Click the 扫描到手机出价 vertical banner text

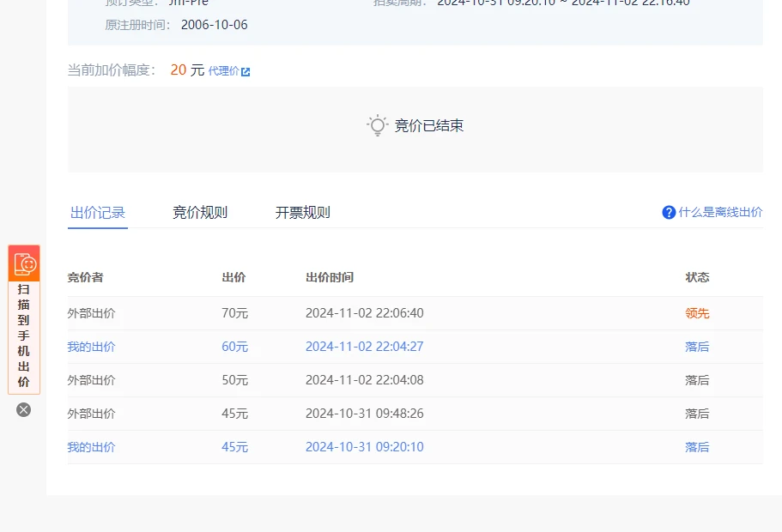[23, 336]
